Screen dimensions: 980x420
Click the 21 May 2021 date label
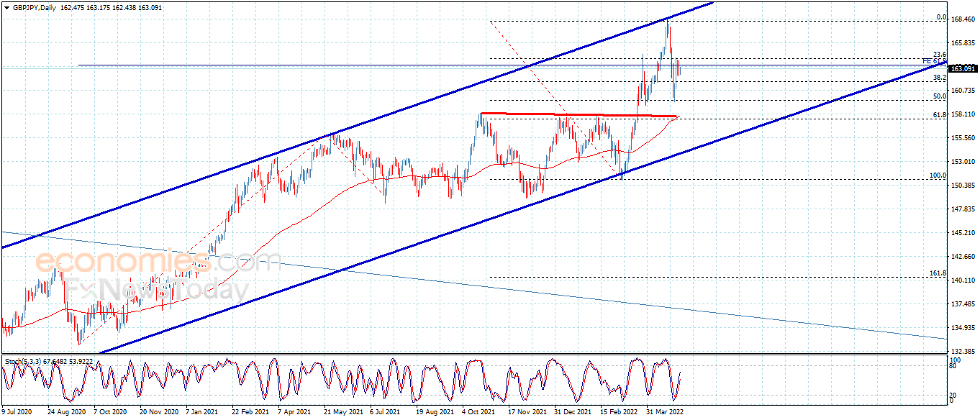342,413
